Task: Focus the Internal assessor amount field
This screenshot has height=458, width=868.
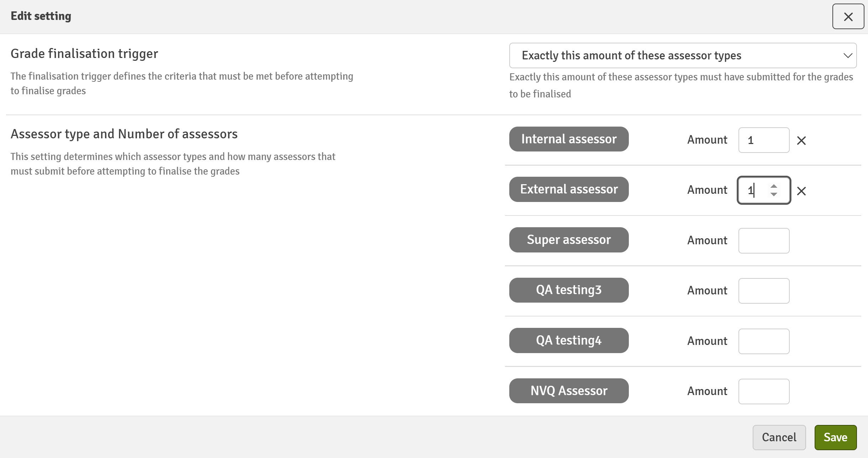Action: [764, 140]
